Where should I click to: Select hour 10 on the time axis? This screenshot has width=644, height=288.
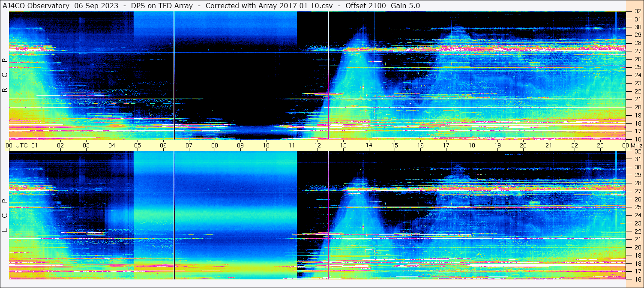click(266, 146)
